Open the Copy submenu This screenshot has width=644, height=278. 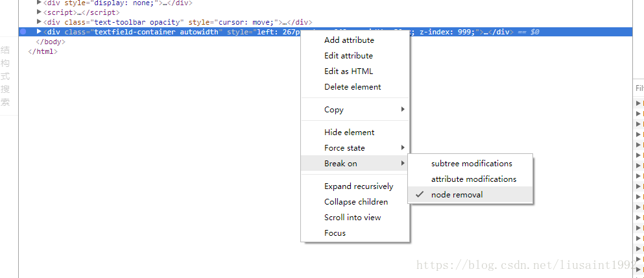(x=355, y=109)
